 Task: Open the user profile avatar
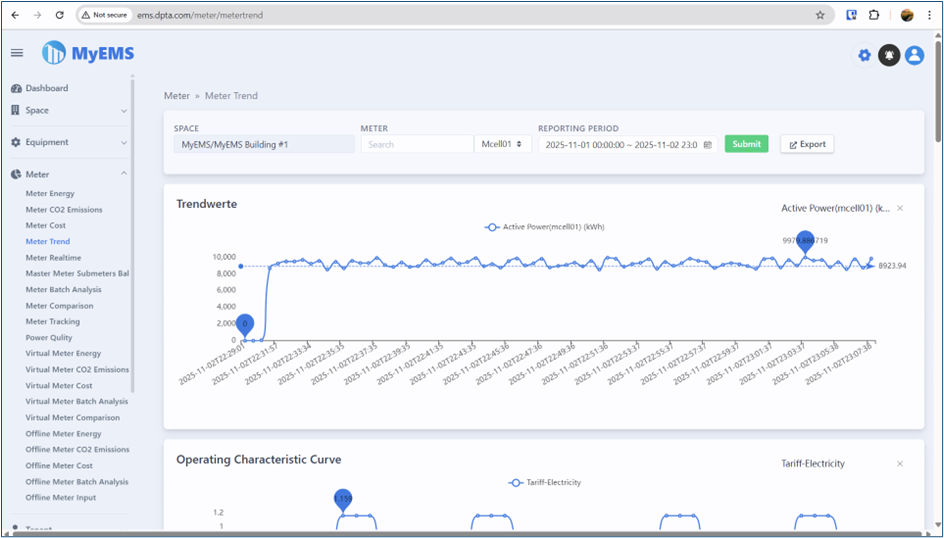914,56
